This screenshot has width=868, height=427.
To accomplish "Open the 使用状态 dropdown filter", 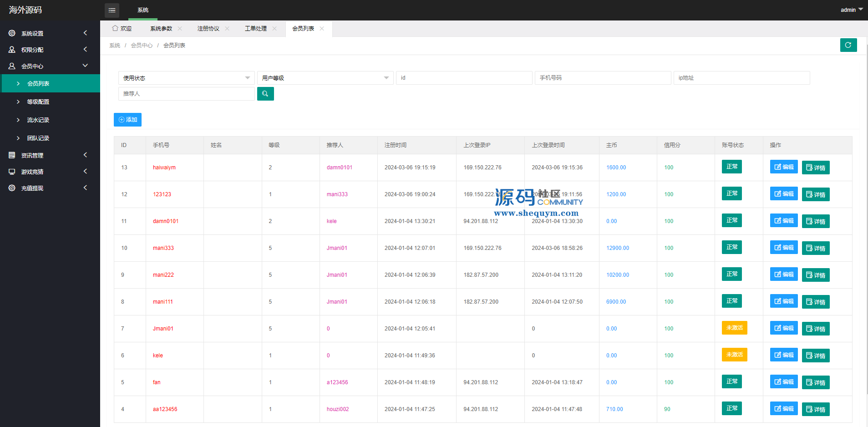I will pyautogui.click(x=187, y=78).
